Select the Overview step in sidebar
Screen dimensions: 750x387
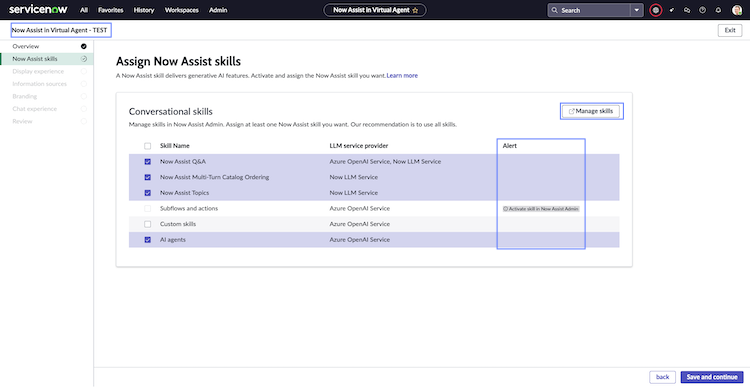pos(47,46)
